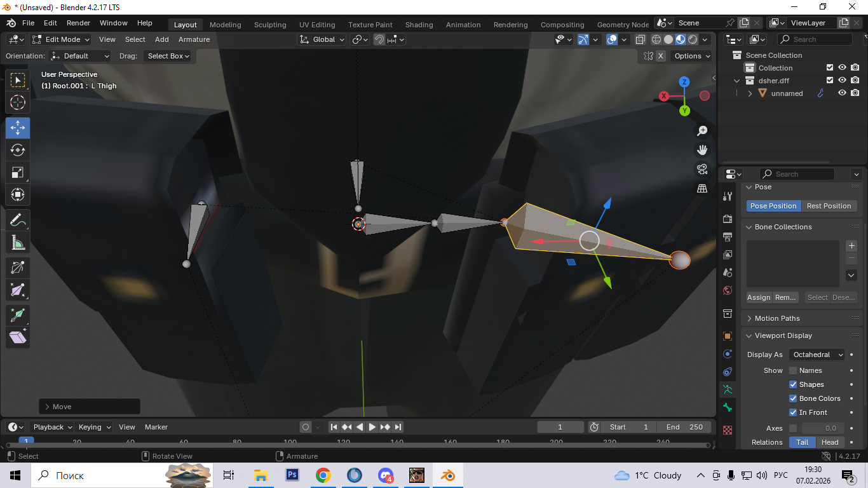Activate the Scale tool
This screenshot has width=868, height=488.
click(18, 172)
